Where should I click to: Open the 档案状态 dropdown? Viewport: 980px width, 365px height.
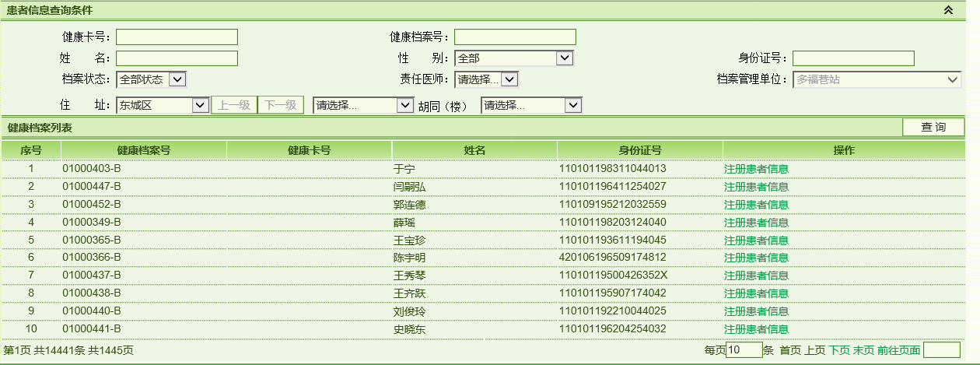pos(151,79)
